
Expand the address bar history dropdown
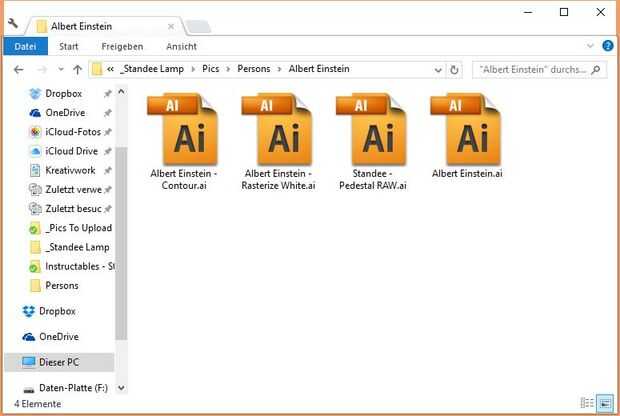438,70
